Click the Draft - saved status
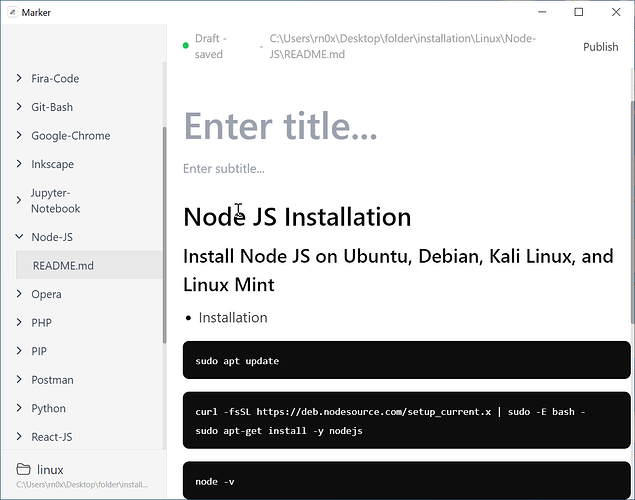The height and width of the screenshot is (500, 635). (x=211, y=46)
